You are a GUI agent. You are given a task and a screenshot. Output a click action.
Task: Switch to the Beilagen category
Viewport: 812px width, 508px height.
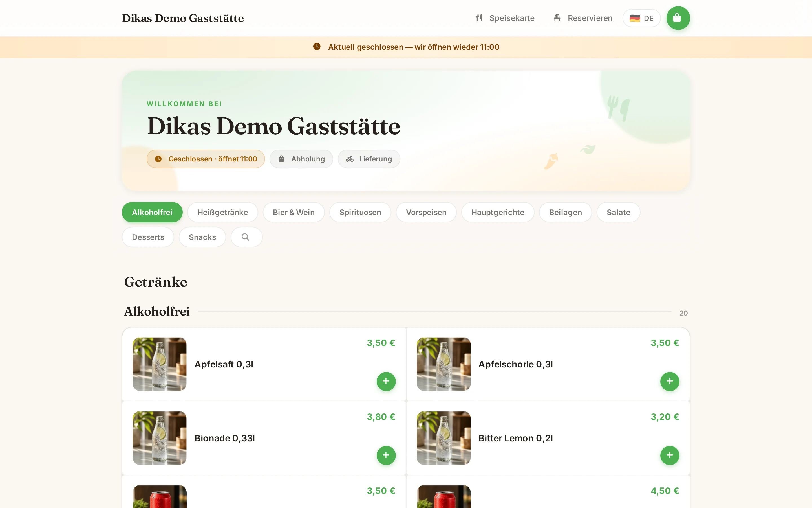[x=565, y=212]
